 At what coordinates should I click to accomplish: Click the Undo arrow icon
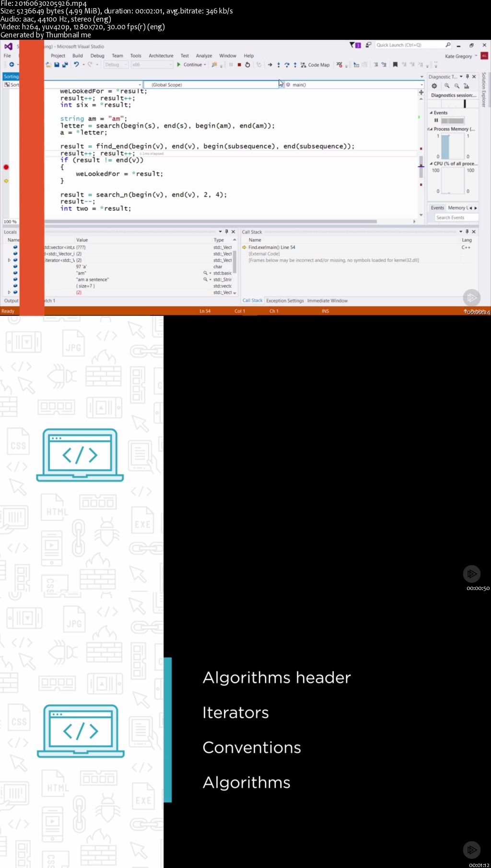(76, 65)
